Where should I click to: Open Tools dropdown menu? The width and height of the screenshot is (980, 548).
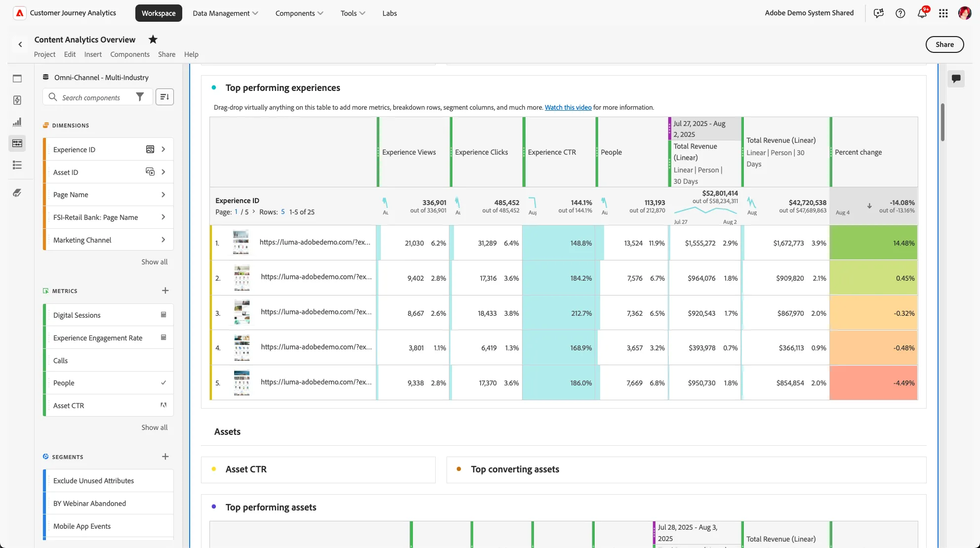pos(353,13)
